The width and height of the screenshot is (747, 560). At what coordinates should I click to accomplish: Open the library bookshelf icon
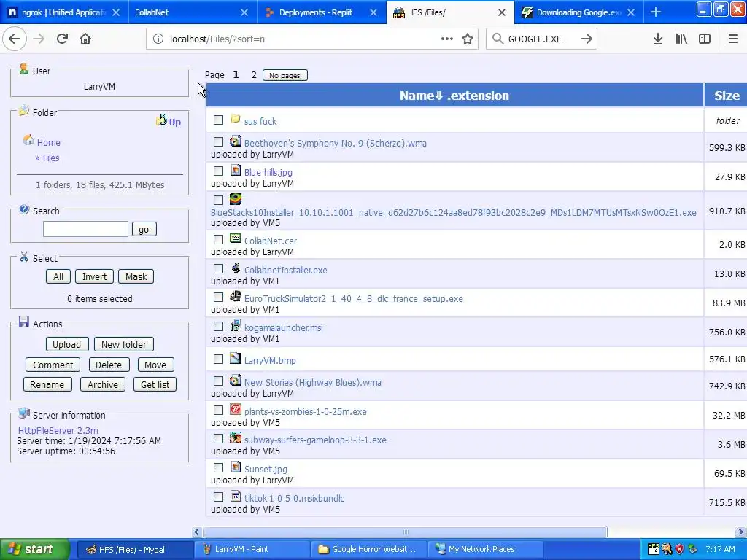point(681,39)
